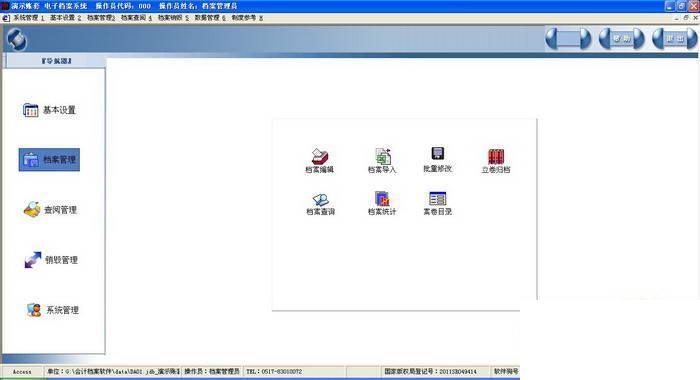Open the 批量修改 batch modify icon
This screenshot has height=380, width=700.
pos(438,160)
